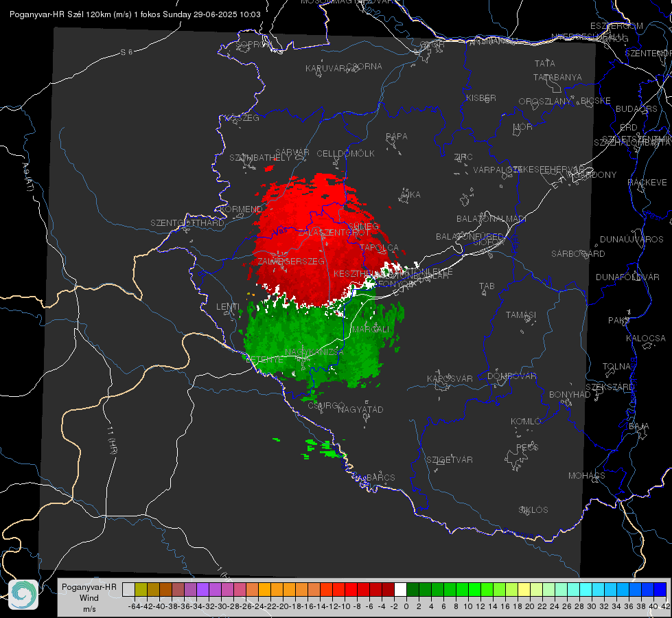Screen dimensions: 672x618
Task: Select the DUNAÚJVÁROS label
Action: pos(632,239)
